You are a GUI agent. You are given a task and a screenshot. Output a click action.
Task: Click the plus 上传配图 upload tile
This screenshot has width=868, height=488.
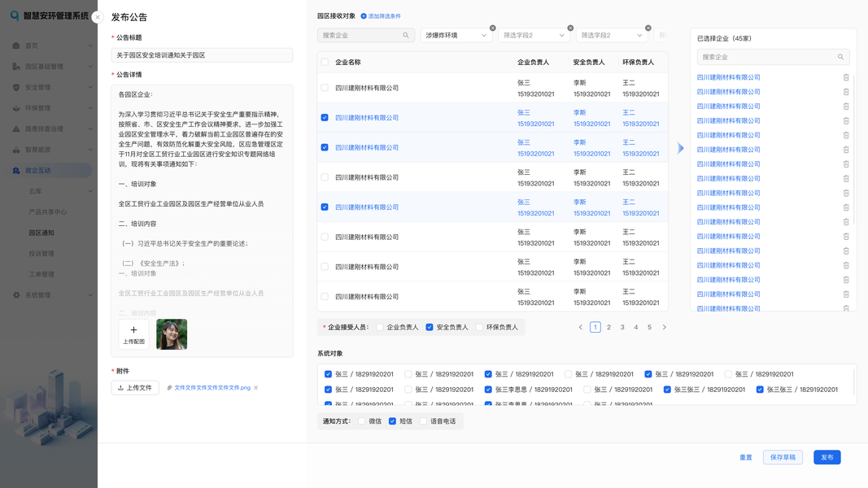point(133,334)
